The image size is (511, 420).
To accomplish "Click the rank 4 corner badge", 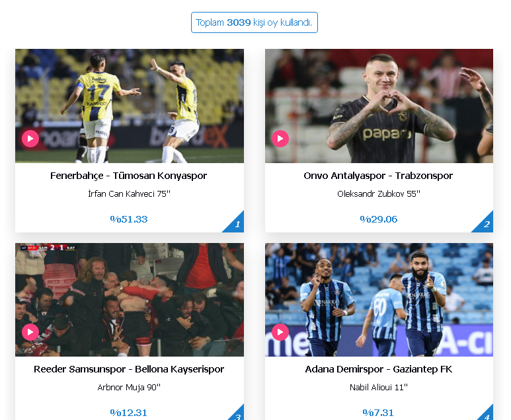I will [487, 414].
